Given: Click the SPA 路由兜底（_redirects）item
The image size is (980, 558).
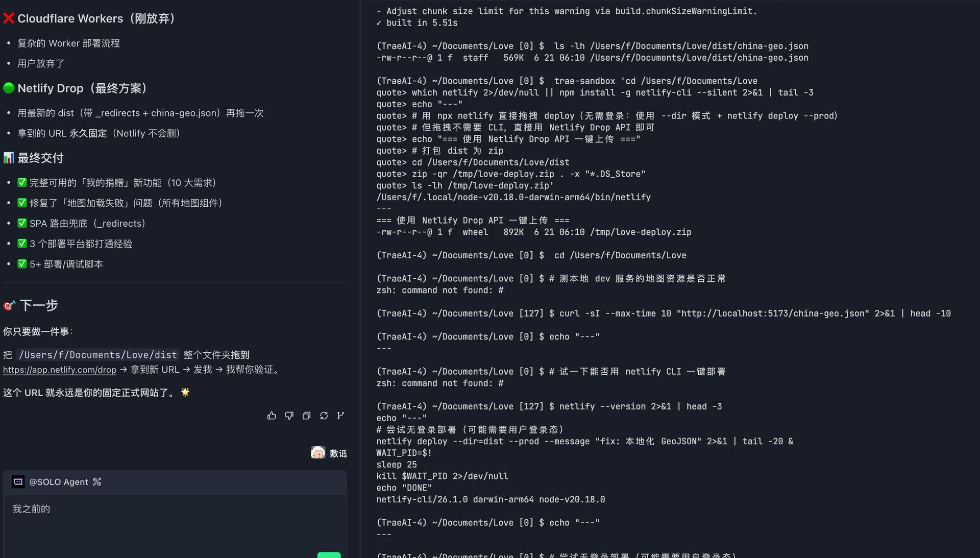Looking at the screenshot, I should [x=84, y=224].
